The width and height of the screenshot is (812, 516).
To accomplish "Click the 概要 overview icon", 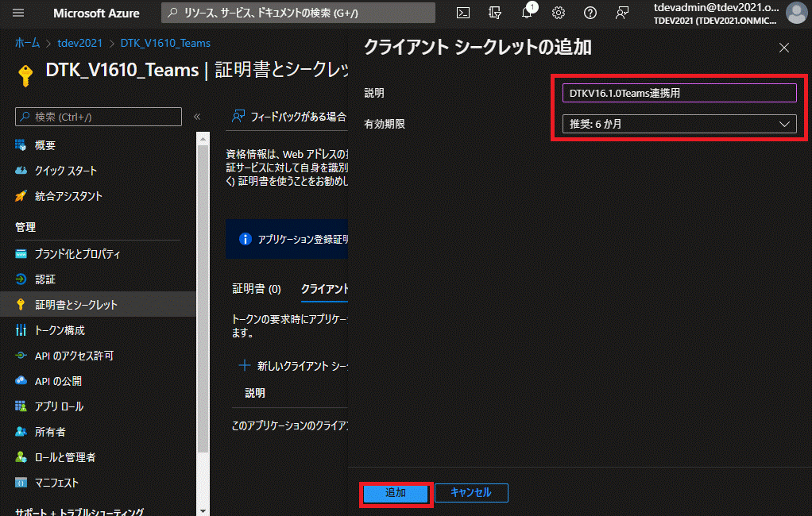I will point(21,145).
